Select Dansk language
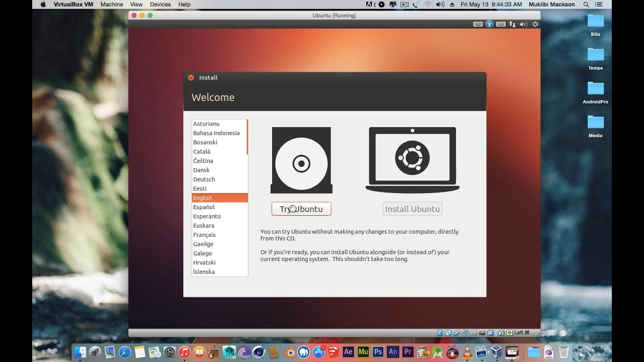 click(219, 170)
